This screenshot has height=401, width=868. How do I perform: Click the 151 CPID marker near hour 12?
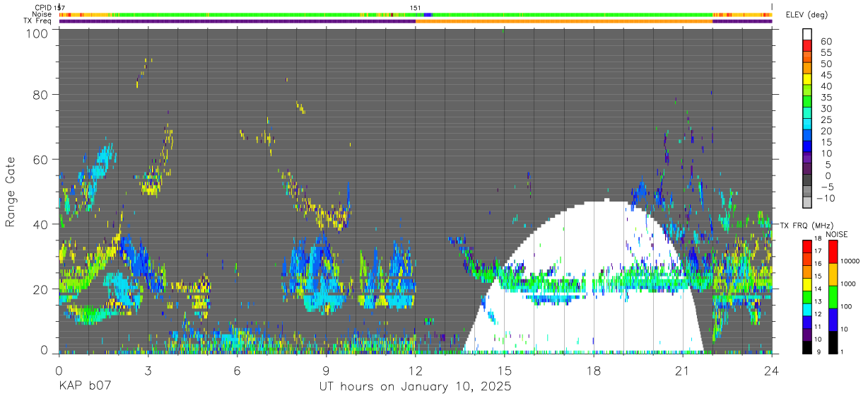(416, 8)
